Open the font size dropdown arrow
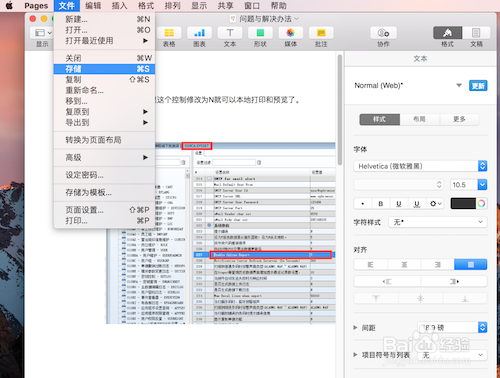This screenshot has width=500, height=378. click(482, 185)
